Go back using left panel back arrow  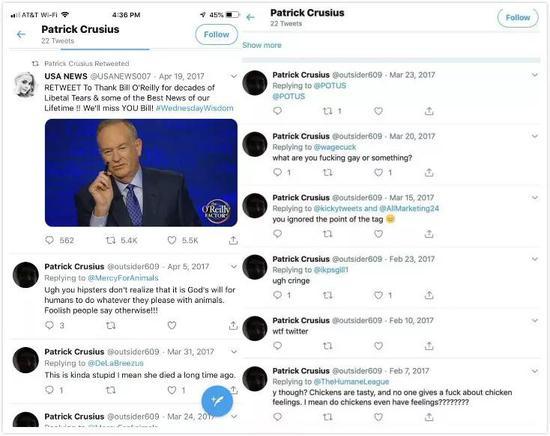(21, 34)
